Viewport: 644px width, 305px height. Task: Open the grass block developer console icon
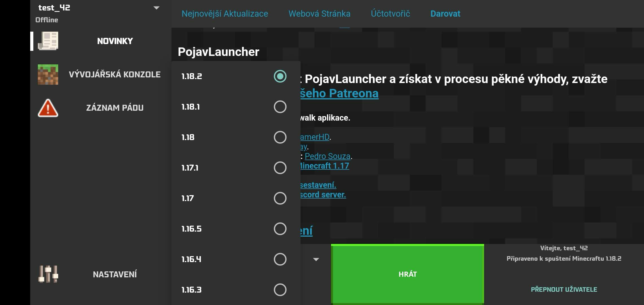coord(48,75)
